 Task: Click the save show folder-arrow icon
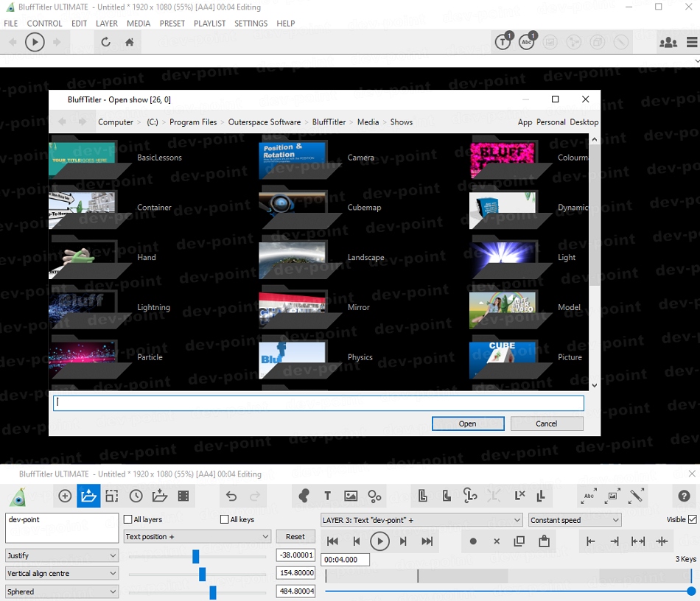(159, 496)
